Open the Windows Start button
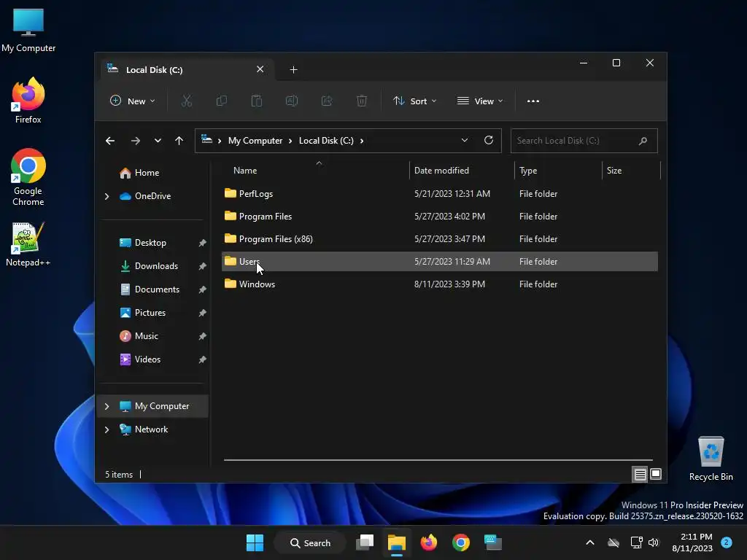This screenshot has width=747, height=560. (255, 542)
